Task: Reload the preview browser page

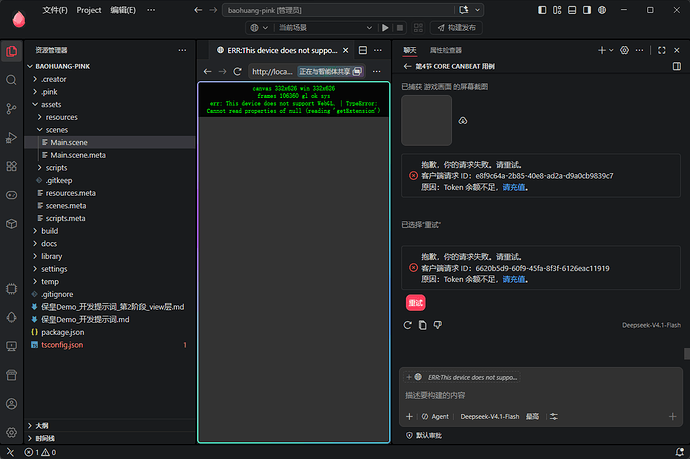Action: 238,71
